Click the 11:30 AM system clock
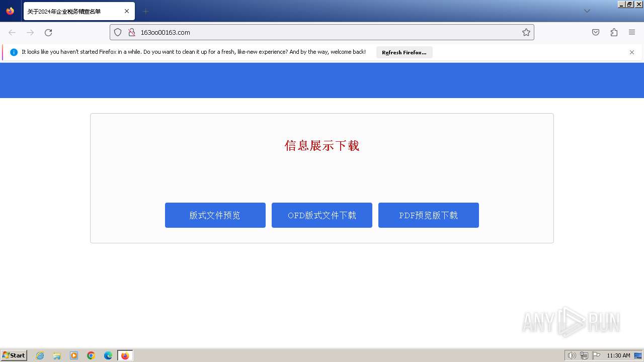This screenshot has height=362, width=644. click(618, 355)
